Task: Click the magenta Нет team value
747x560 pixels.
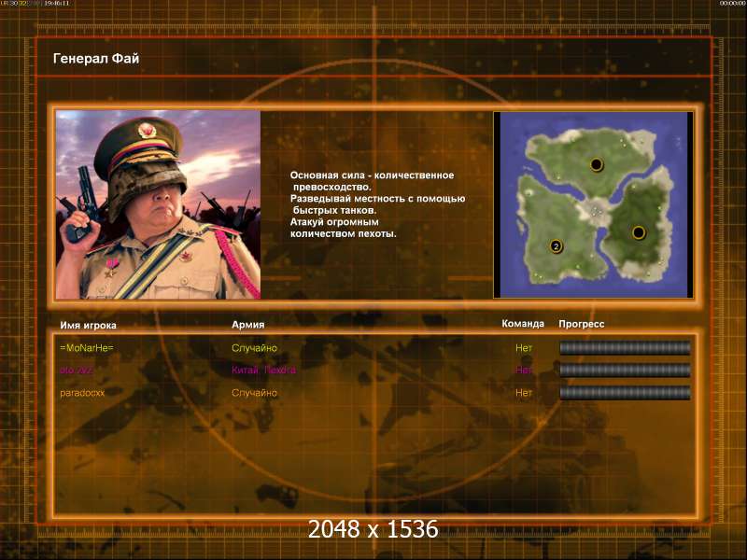Action: 524,370
